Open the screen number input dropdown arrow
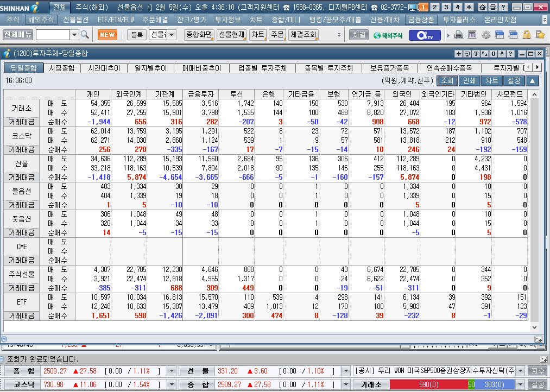Screen dimensions: 550x392 point(74,35)
